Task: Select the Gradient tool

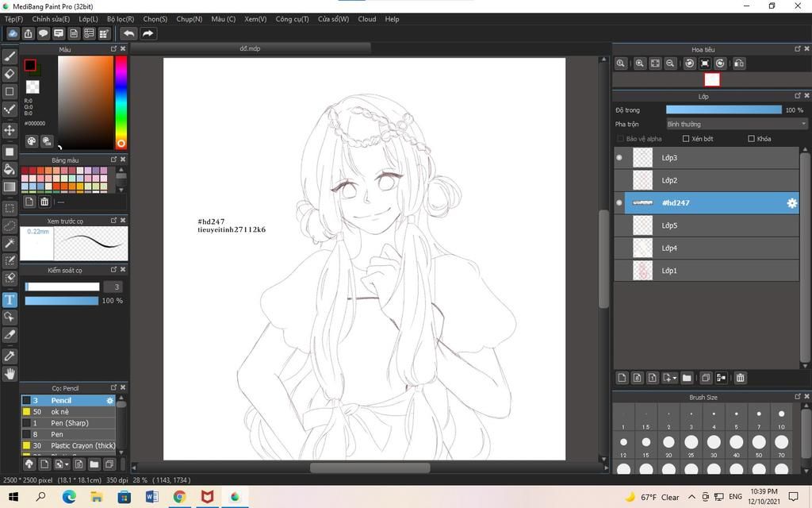Action: coord(10,187)
